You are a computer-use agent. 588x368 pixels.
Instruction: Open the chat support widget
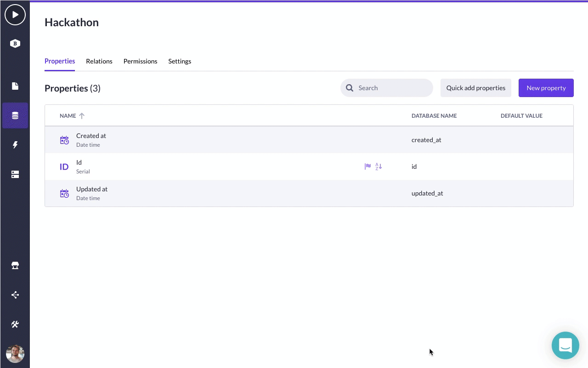(x=565, y=345)
